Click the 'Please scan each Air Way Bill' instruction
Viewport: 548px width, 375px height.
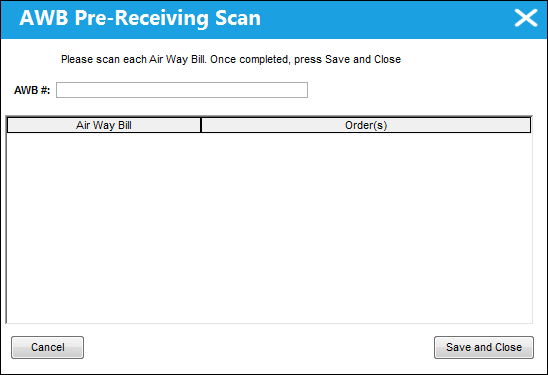[x=231, y=59]
